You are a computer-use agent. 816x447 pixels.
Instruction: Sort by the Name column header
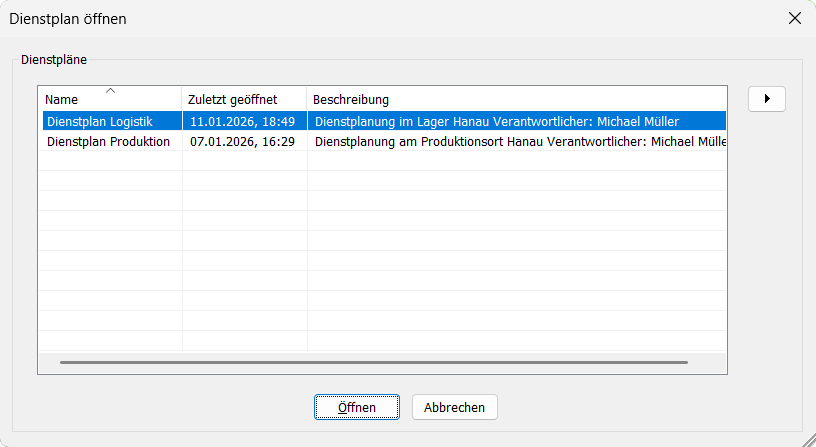(x=110, y=99)
